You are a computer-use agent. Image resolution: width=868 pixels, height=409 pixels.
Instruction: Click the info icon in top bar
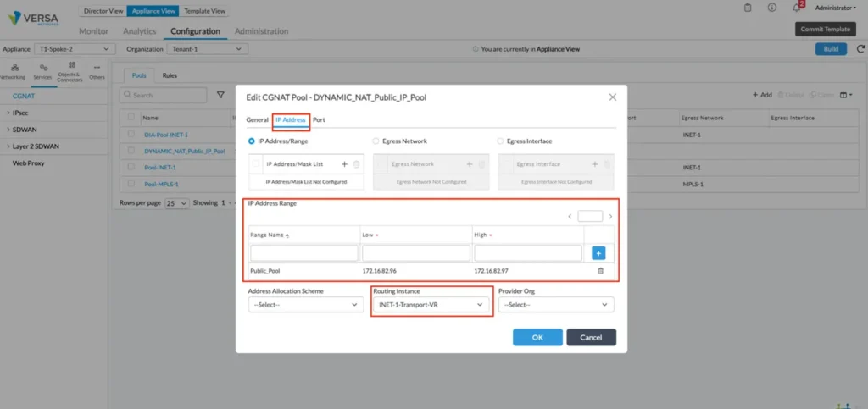771,8
